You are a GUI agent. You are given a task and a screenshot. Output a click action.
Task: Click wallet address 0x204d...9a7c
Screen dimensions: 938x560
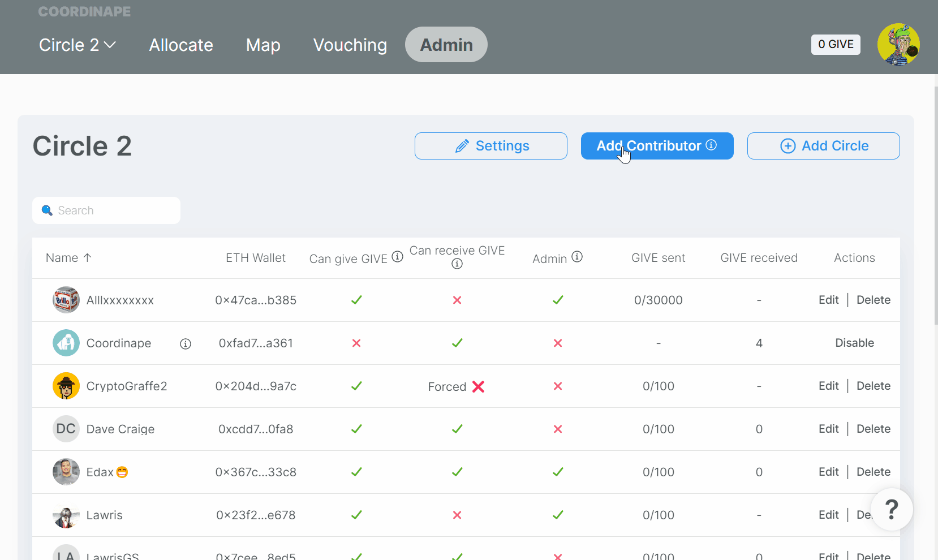tap(256, 386)
